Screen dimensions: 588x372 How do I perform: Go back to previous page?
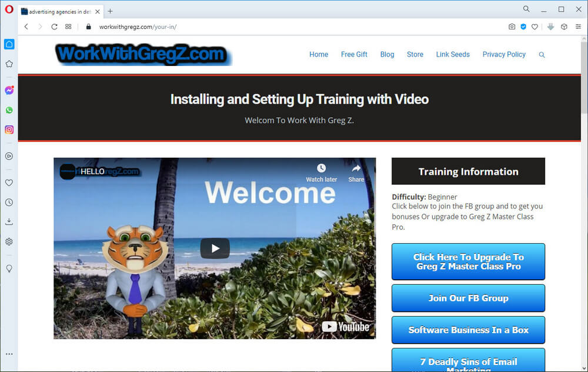click(26, 26)
